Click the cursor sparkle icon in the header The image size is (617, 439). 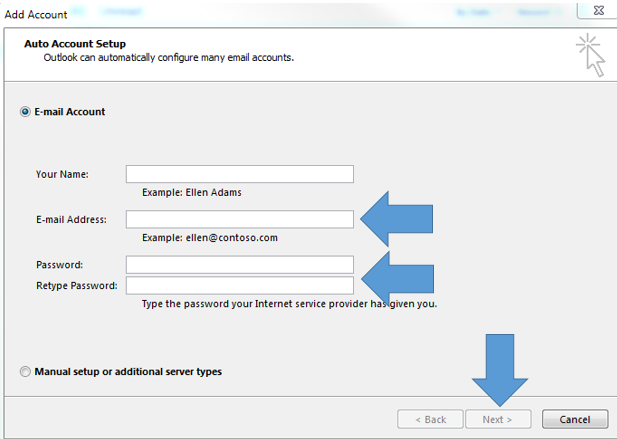coord(590,55)
